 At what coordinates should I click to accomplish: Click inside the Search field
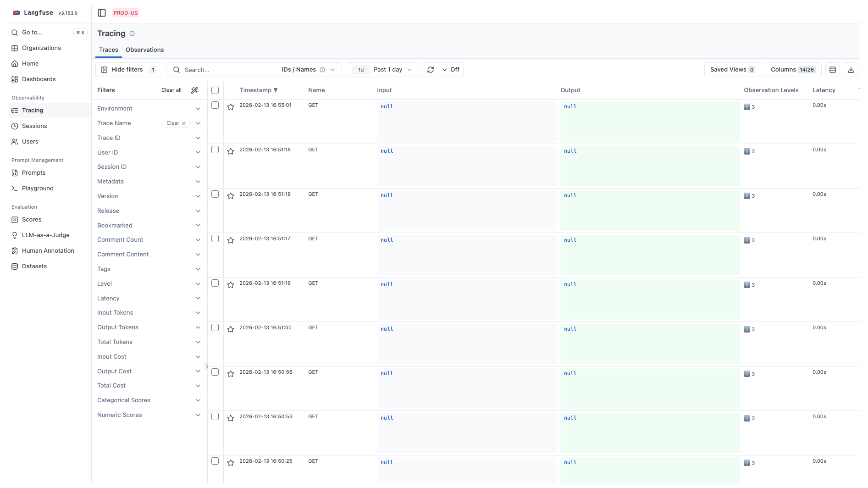[x=225, y=69]
